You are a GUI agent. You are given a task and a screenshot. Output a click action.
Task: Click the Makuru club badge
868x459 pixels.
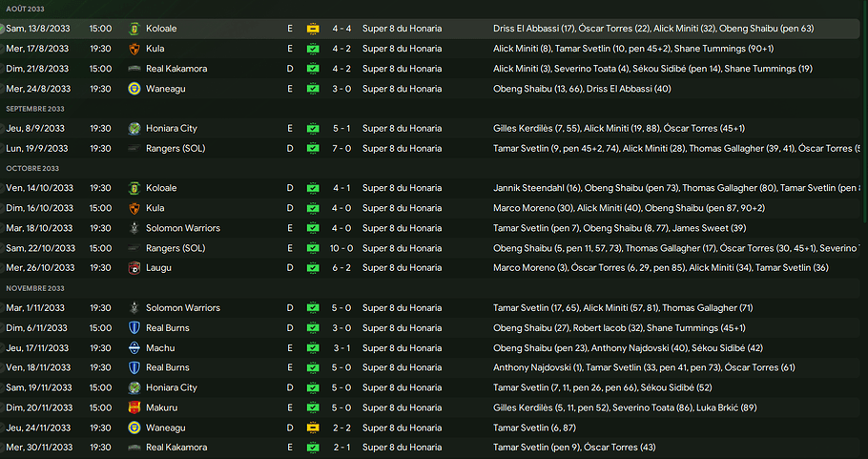134,408
